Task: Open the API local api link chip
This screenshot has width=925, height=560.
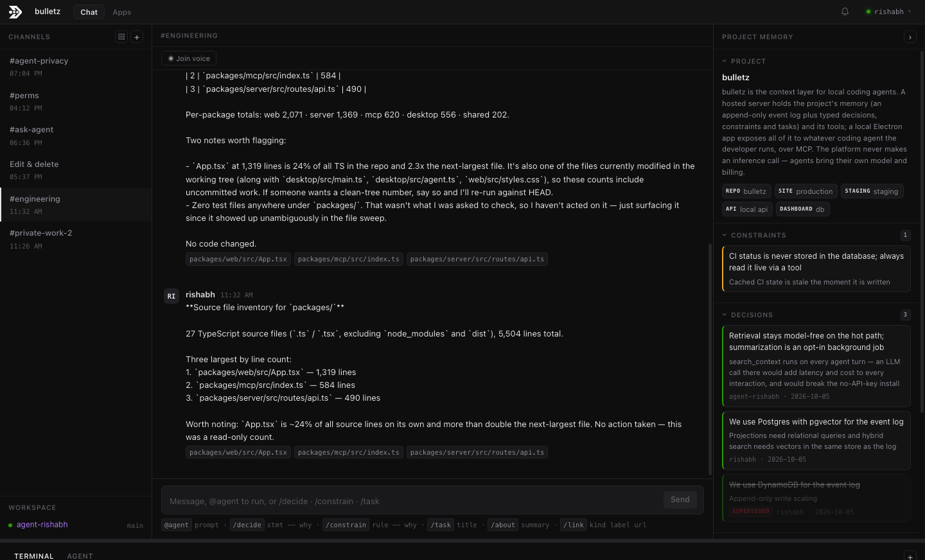Action: pos(747,209)
